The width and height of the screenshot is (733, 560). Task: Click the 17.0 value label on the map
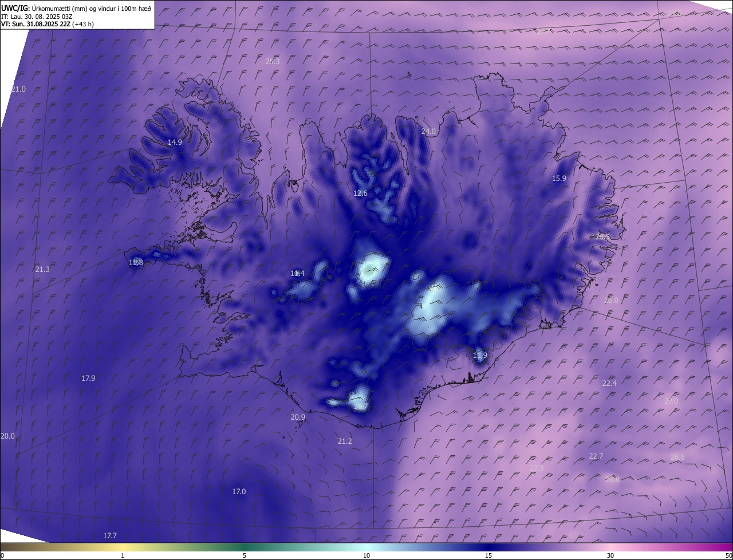click(239, 492)
